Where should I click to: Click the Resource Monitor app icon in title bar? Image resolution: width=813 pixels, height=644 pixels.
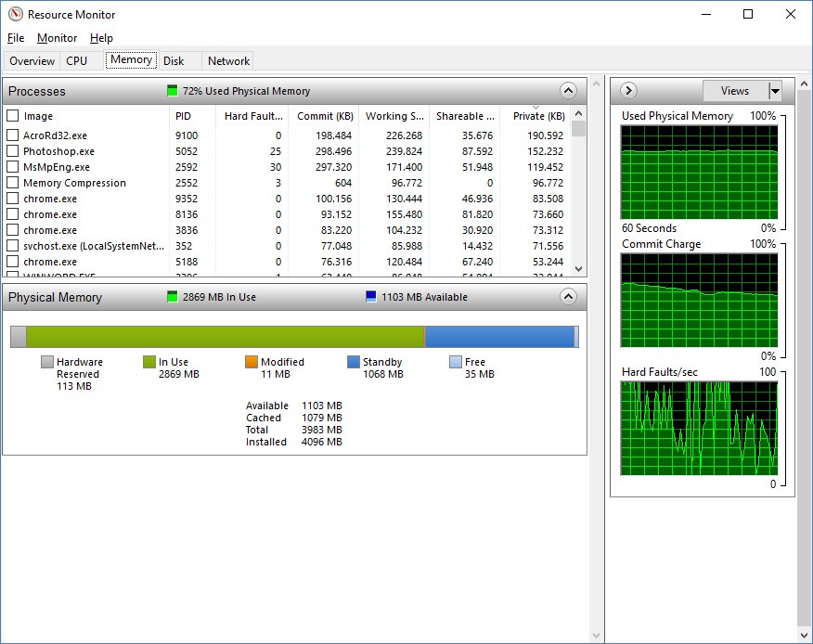(15, 14)
